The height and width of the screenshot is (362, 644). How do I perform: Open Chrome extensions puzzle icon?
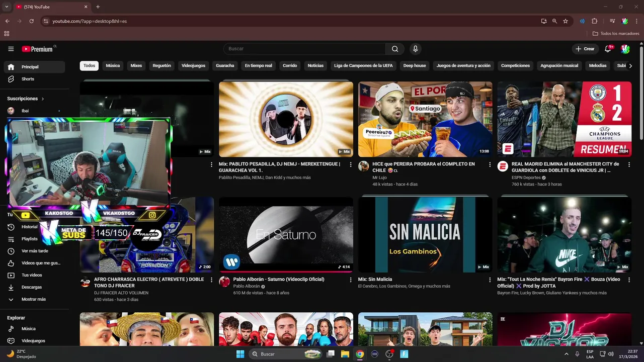click(x=594, y=21)
